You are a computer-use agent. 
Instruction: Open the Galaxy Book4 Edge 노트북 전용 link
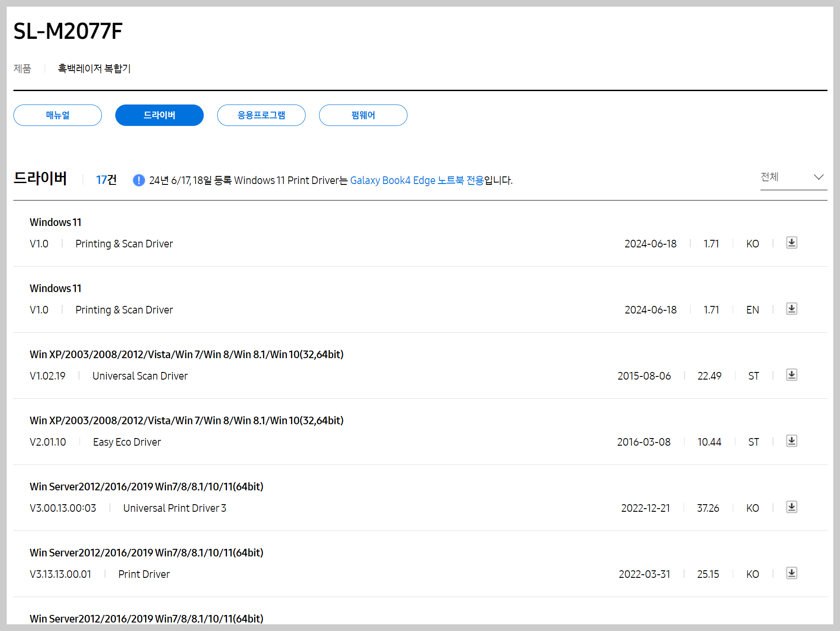pos(417,180)
